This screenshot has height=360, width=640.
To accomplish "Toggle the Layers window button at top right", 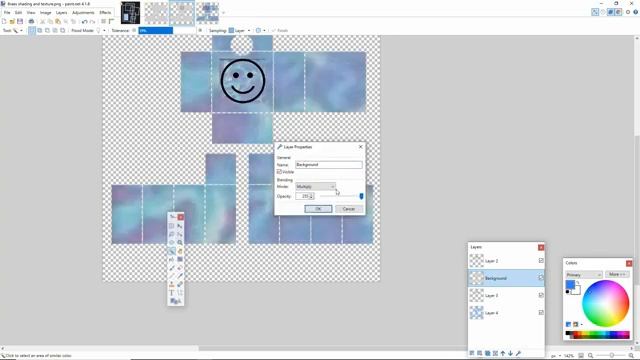I will 611,12.
